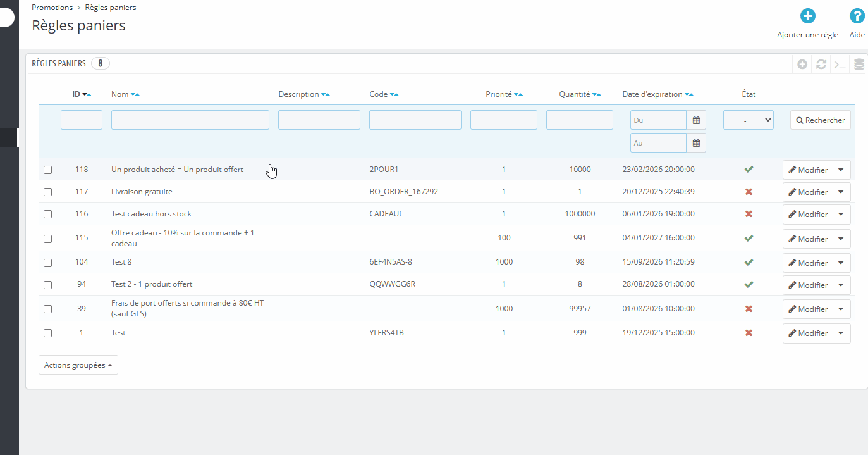Open the État filter dropdown
868x455 pixels.
tap(748, 120)
